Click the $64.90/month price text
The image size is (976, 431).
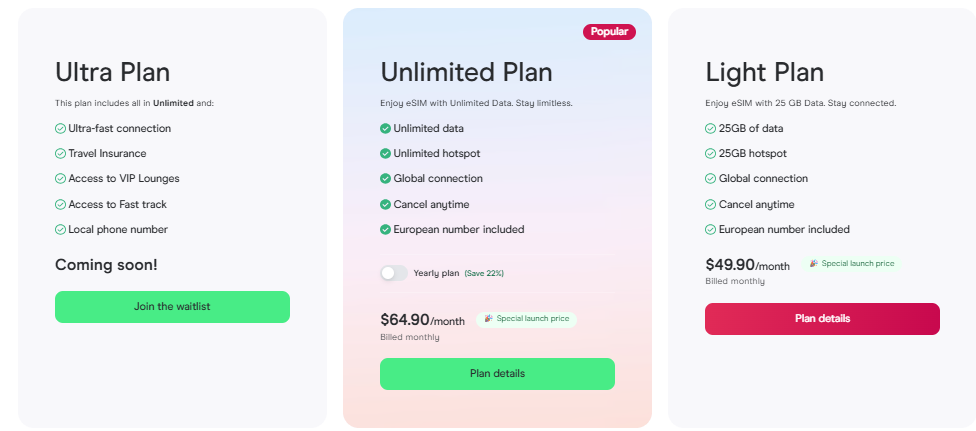(422, 320)
